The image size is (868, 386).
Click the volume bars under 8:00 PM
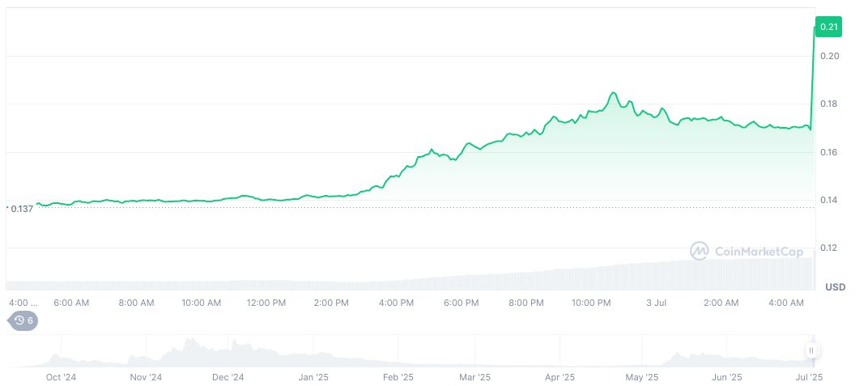pos(526,279)
